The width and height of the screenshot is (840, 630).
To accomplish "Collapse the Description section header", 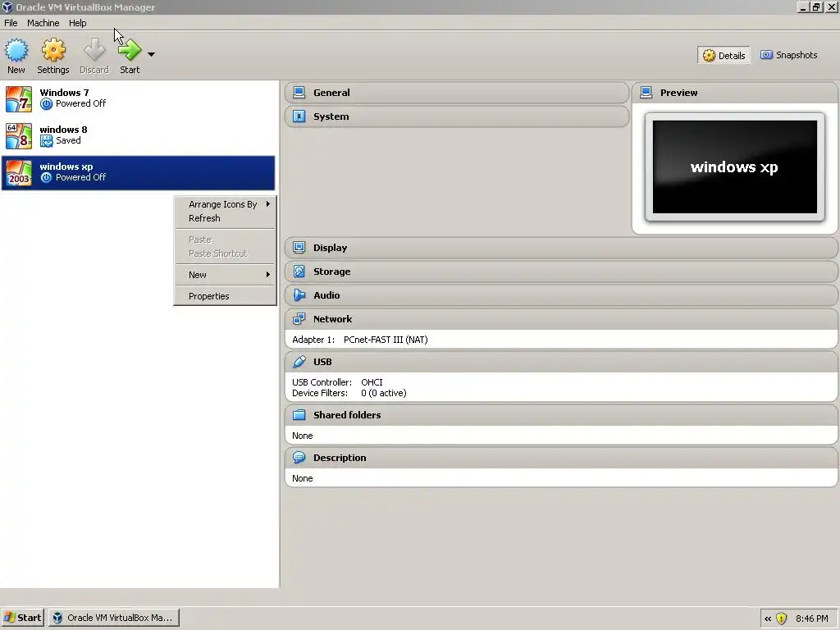I will (x=561, y=458).
